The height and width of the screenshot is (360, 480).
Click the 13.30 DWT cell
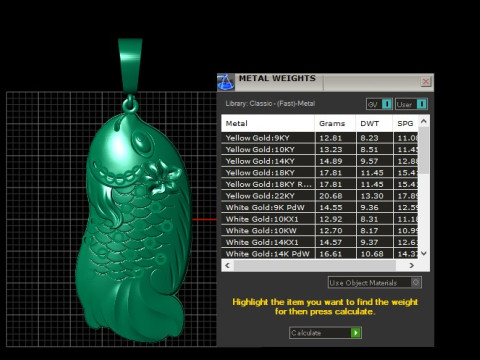(375, 196)
